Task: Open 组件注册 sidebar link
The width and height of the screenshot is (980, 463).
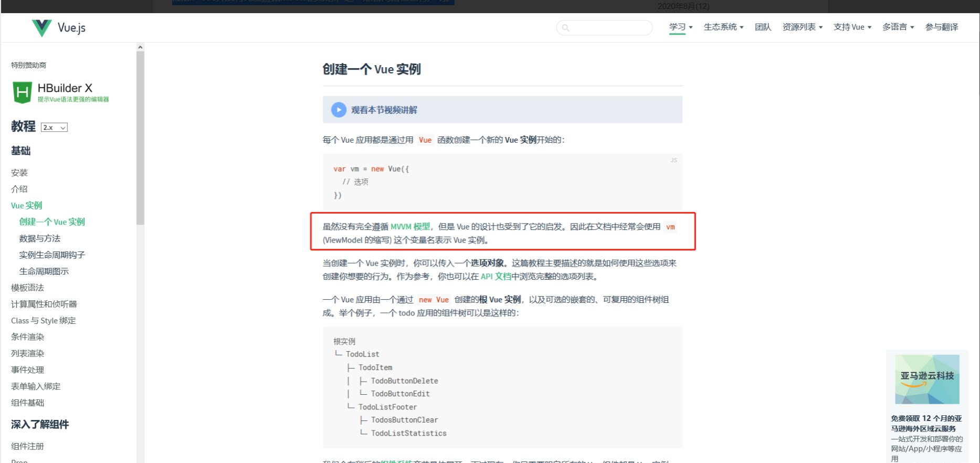Action: coord(28,447)
